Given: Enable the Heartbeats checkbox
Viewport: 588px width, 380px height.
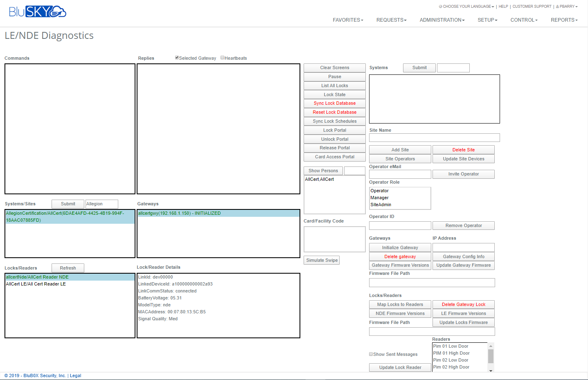Looking at the screenshot, I should click(x=222, y=58).
